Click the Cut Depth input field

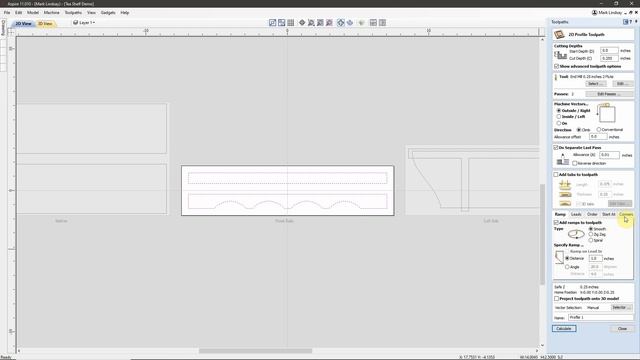[609, 58]
